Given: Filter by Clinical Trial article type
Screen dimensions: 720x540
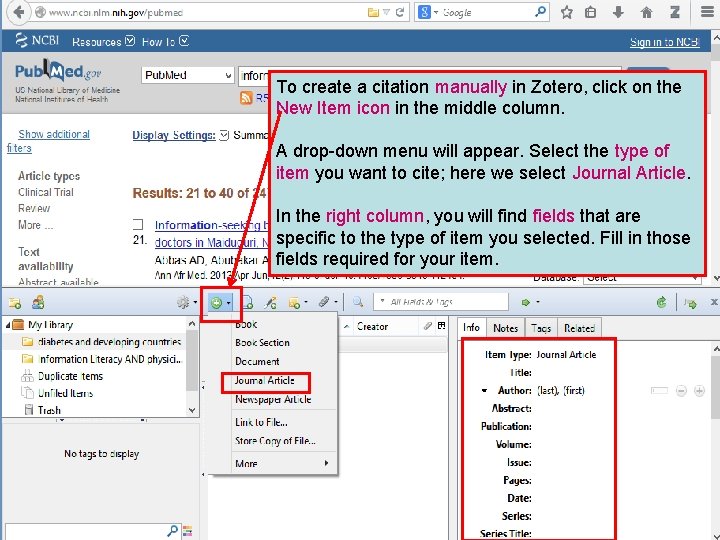Looking at the screenshot, I should (x=45, y=192).
